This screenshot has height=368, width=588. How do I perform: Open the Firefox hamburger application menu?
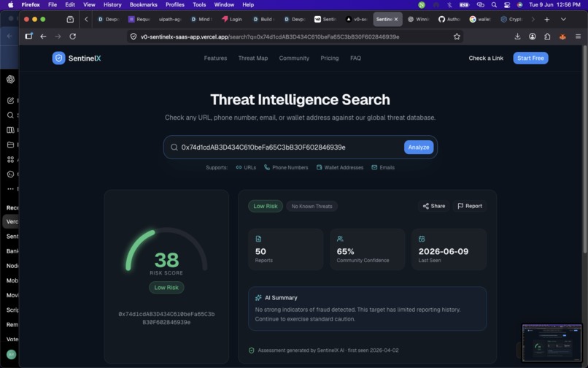tap(578, 37)
